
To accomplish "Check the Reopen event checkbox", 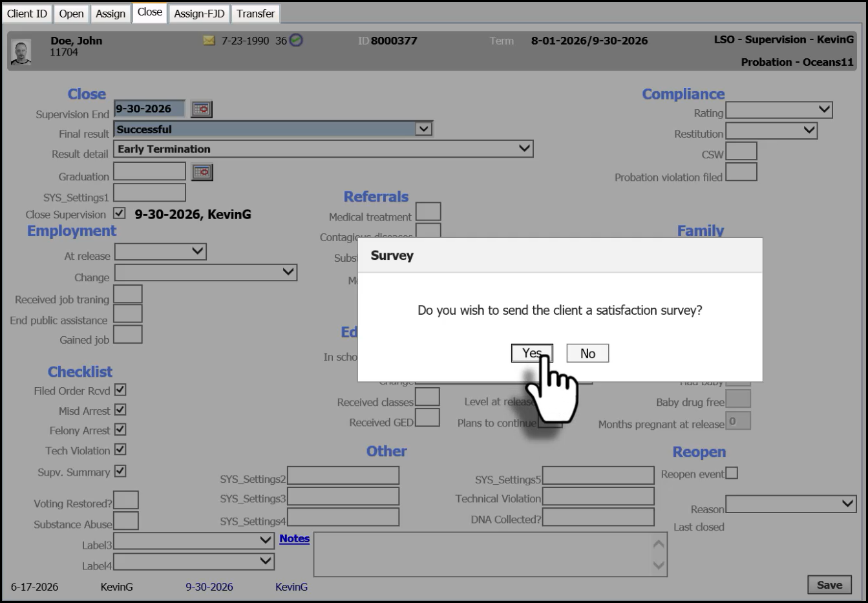I will (732, 473).
